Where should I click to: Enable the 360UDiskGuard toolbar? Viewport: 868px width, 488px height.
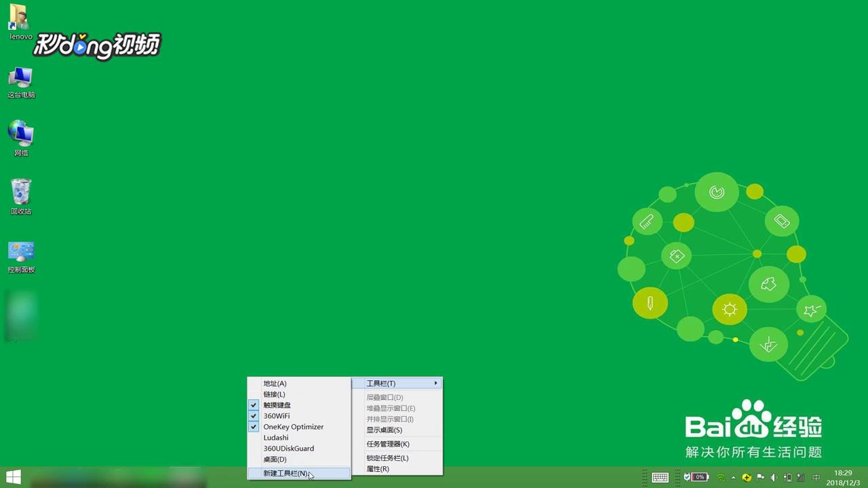click(299, 449)
